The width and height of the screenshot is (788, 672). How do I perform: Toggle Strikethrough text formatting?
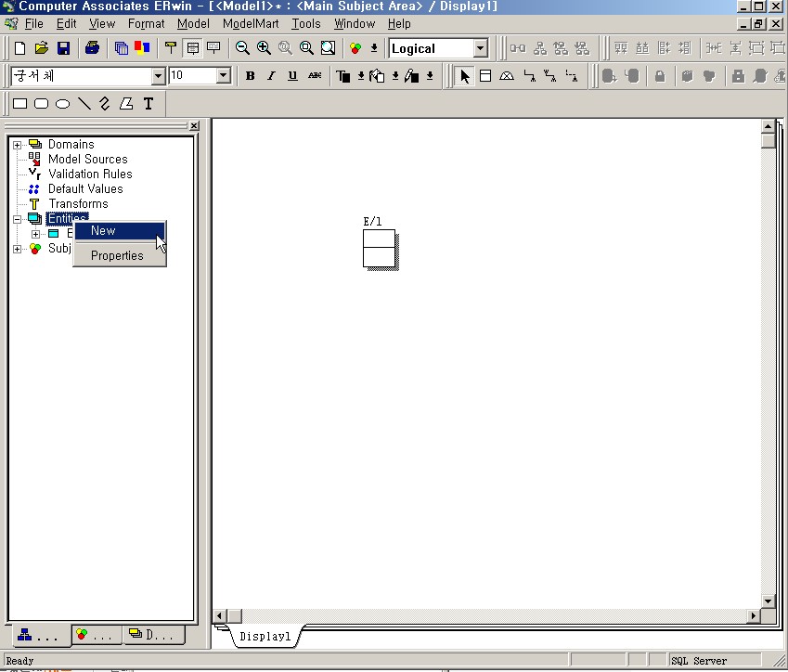pyautogui.click(x=315, y=76)
